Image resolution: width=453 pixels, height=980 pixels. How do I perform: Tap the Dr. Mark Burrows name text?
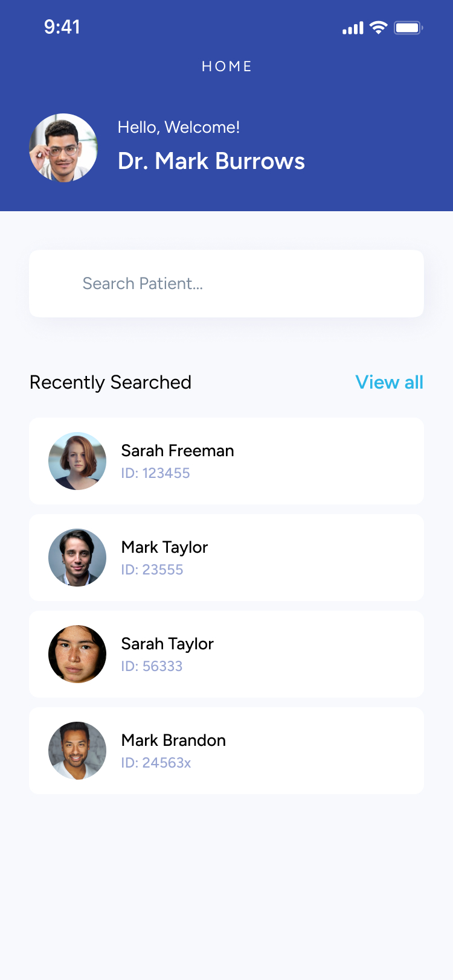click(211, 161)
